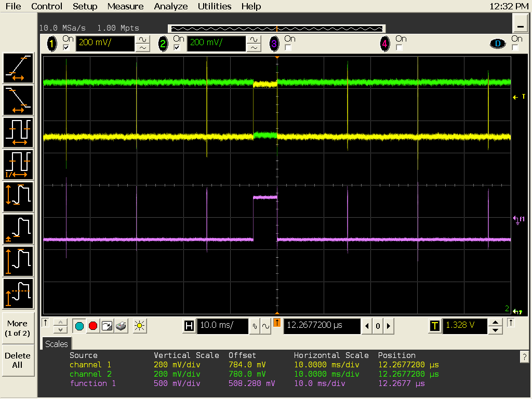Select the rise time measurement icon

point(19,68)
